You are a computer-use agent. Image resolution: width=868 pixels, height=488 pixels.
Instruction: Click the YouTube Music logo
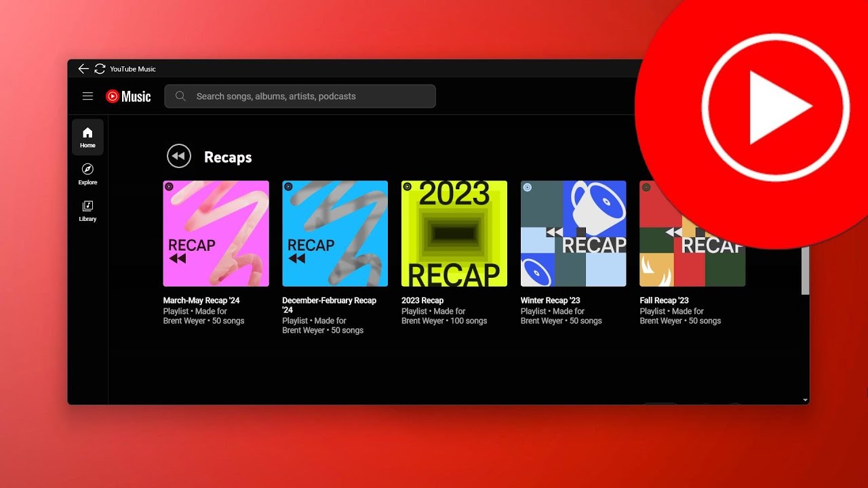tap(128, 96)
